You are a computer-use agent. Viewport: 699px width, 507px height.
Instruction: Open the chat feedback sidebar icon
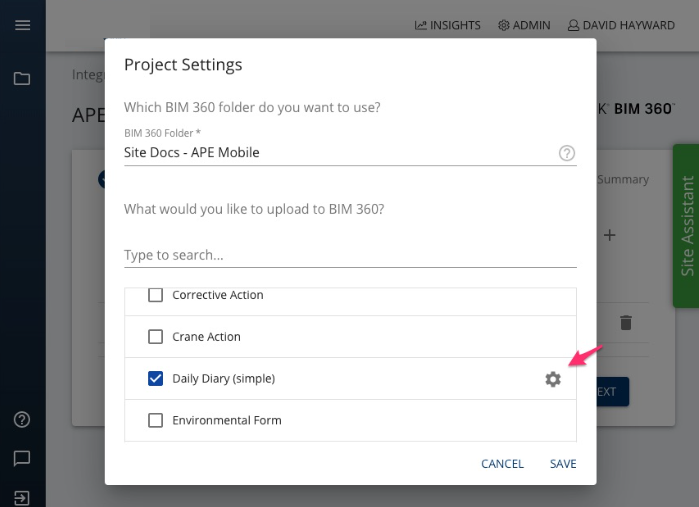[22, 458]
